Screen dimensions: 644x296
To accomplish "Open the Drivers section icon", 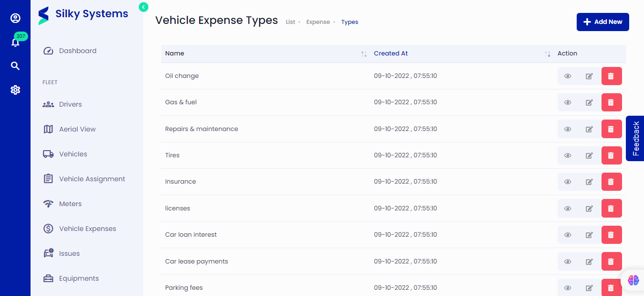I will pyautogui.click(x=48, y=104).
